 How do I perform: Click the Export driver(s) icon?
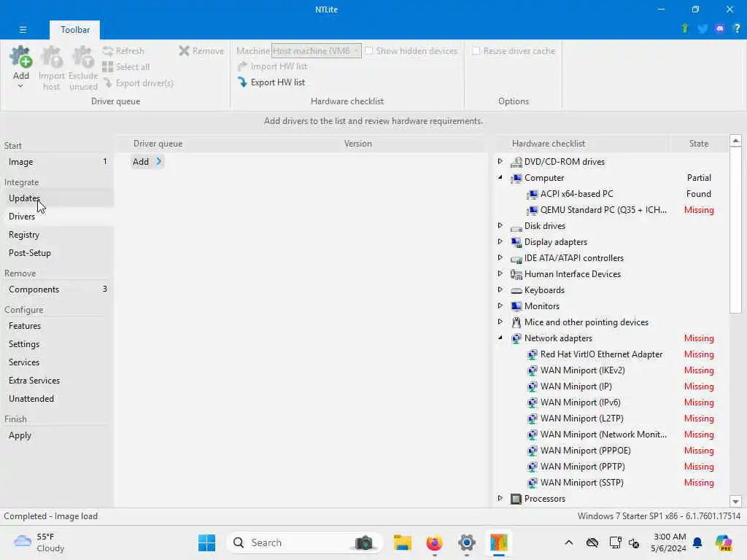[108, 83]
